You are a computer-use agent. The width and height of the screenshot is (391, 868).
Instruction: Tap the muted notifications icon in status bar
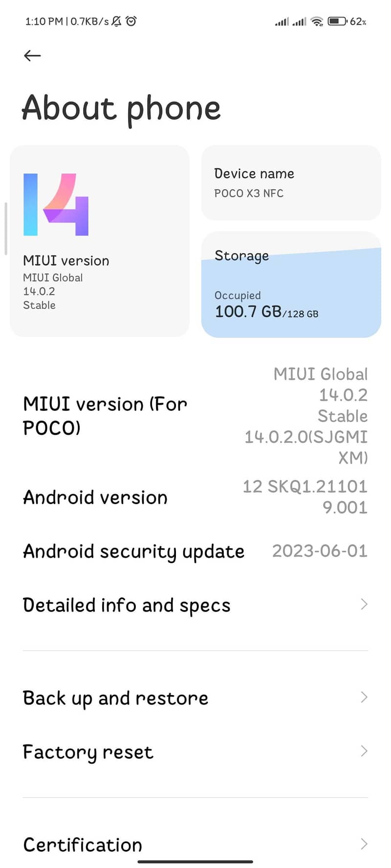tap(116, 21)
